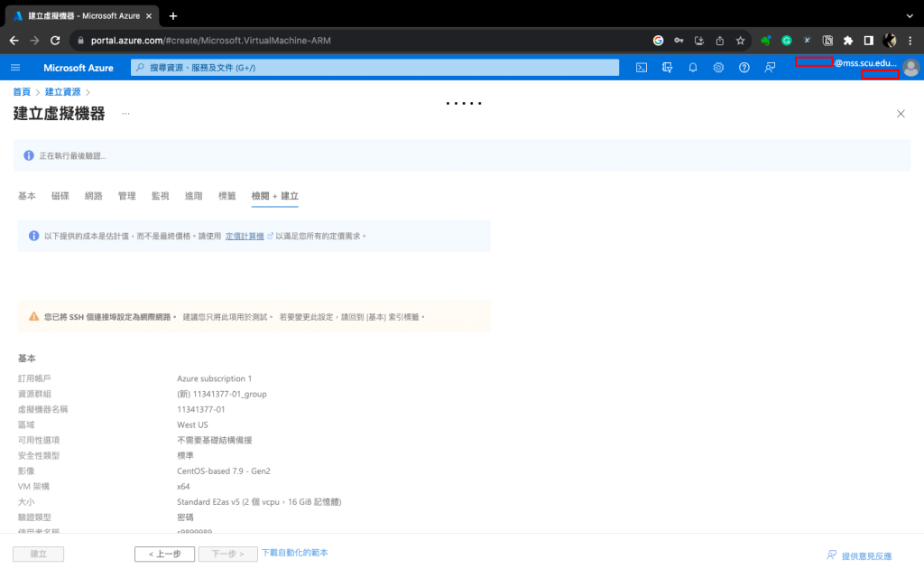Viewport: 924px width, 578px height.
Task: Click the Microsoft Azure logo text
Action: pos(79,68)
